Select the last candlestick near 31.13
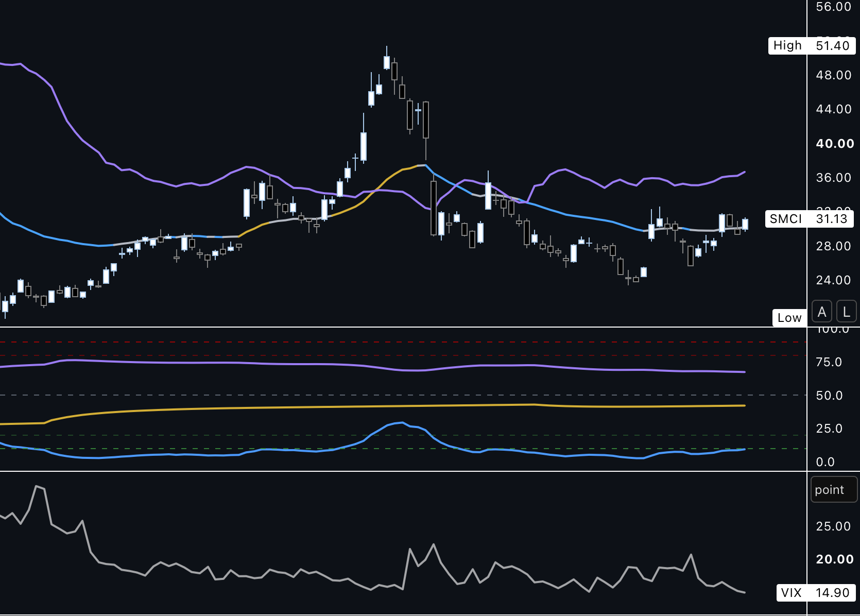This screenshot has width=860, height=616. pos(745,224)
